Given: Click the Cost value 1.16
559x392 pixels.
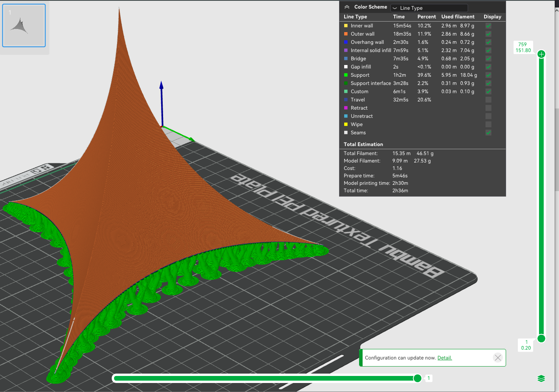Looking at the screenshot, I should [397, 168].
